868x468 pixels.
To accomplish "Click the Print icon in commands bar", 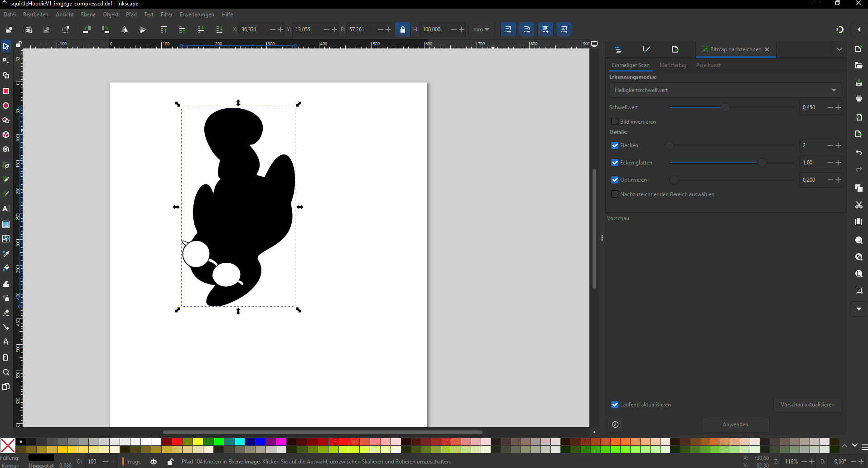I will click(x=858, y=98).
